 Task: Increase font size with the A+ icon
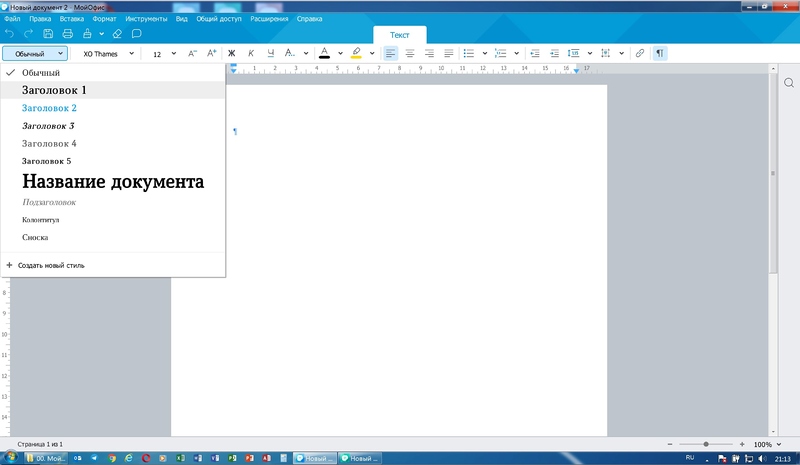coord(211,53)
